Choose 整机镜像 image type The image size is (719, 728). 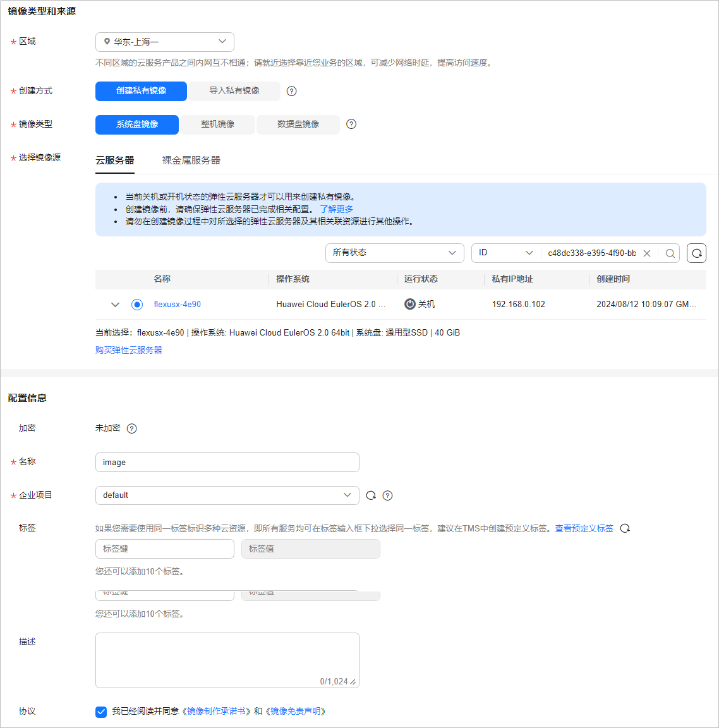click(x=218, y=124)
